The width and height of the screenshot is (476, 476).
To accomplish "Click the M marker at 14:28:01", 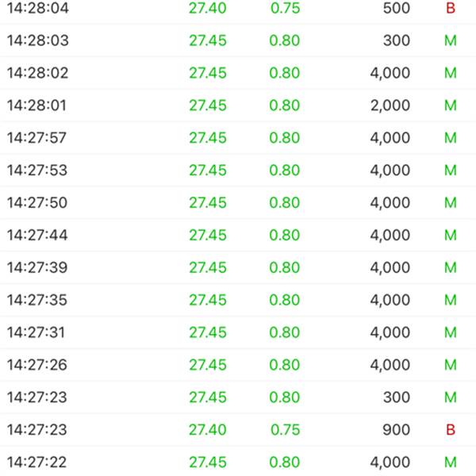I will (x=451, y=106).
